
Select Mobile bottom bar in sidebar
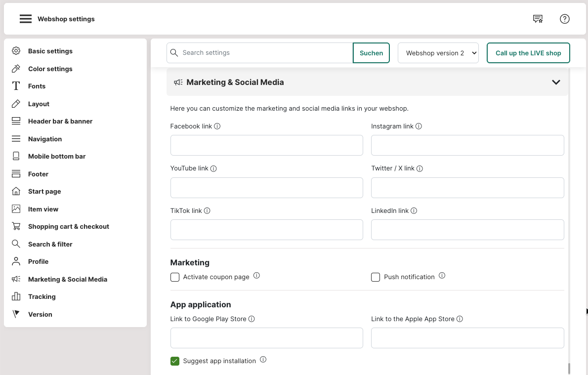(x=57, y=156)
